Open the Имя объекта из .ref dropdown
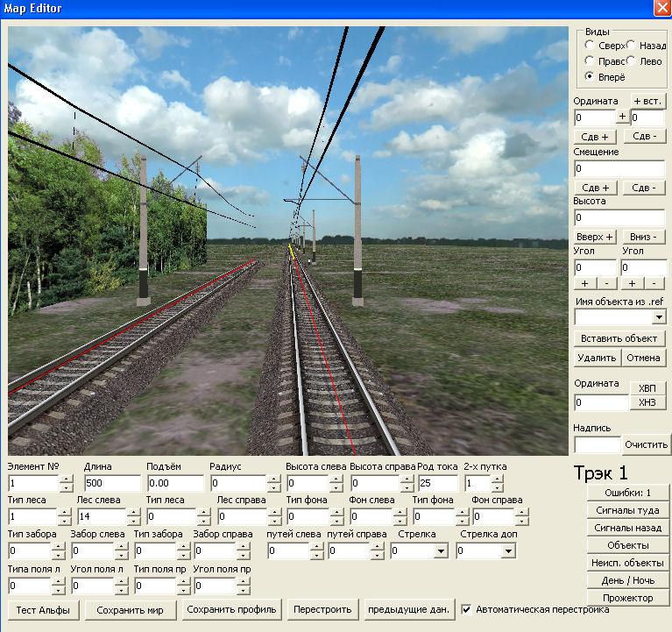 [x=658, y=316]
